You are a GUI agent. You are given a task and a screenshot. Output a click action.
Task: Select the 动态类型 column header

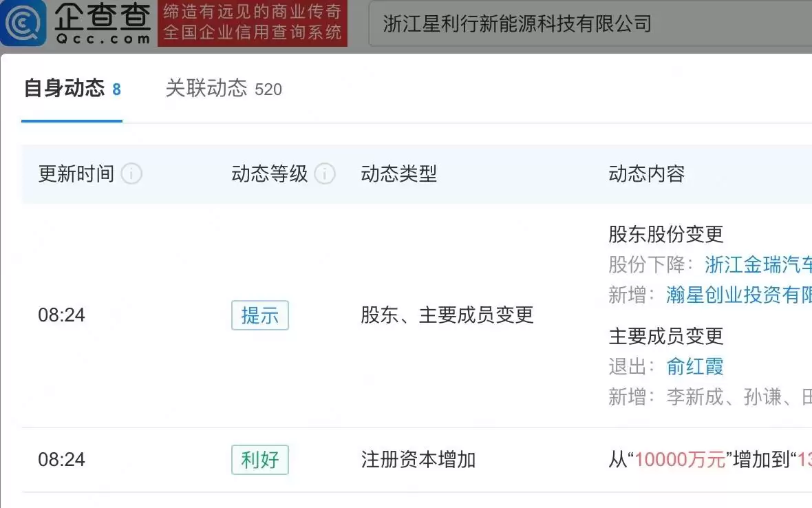[x=398, y=173]
